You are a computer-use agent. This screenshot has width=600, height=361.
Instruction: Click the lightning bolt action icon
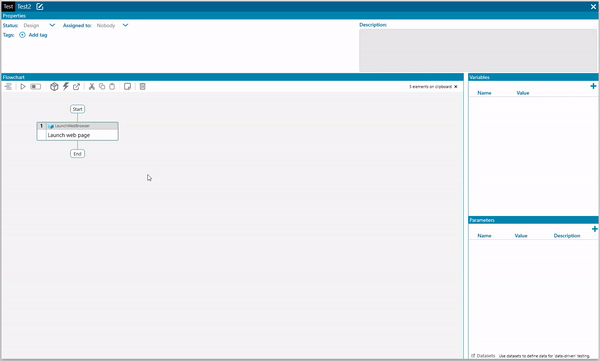tap(66, 87)
